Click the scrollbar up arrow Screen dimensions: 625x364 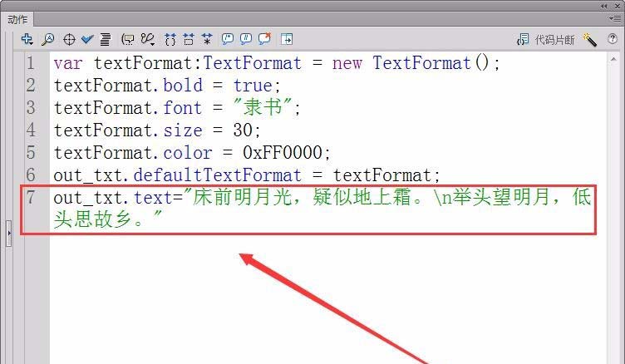click(x=613, y=59)
